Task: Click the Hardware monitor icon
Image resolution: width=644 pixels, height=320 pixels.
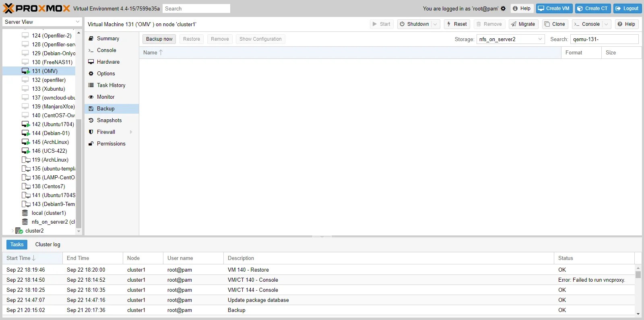Action: [x=91, y=62]
